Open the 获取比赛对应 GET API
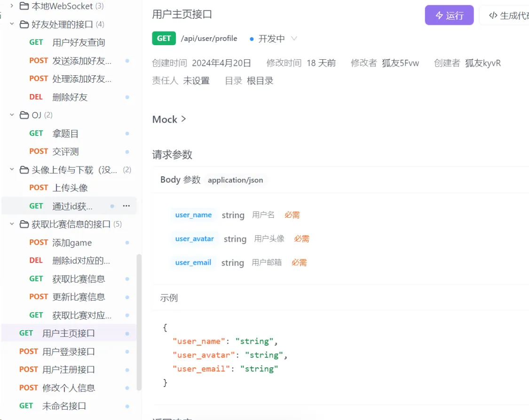 (x=69, y=315)
